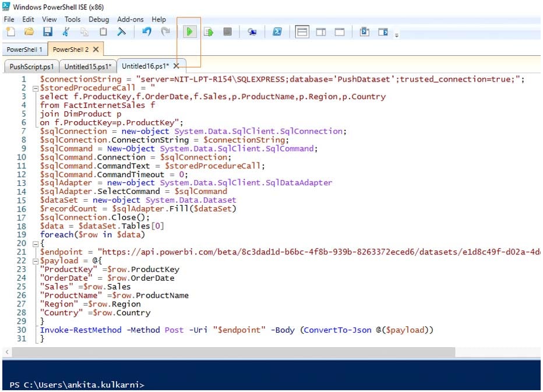Open the View menu

click(x=49, y=19)
